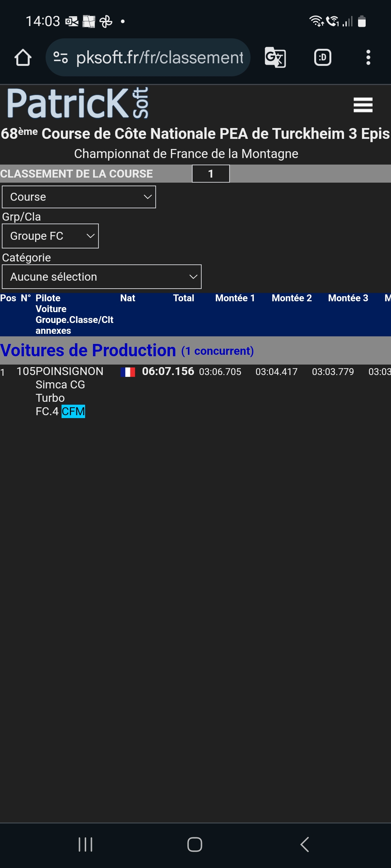The image size is (391, 868).
Task: Open the hamburger menu on PatrickSoft page
Action: click(x=363, y=105)
